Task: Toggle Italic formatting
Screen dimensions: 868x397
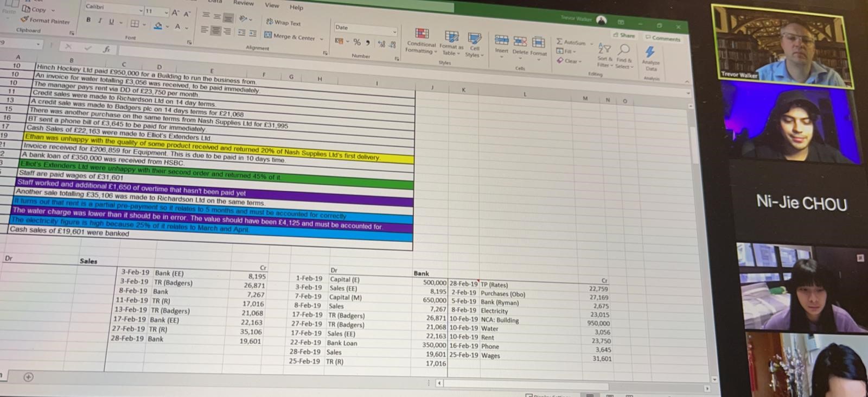Action: pos(100,21)
